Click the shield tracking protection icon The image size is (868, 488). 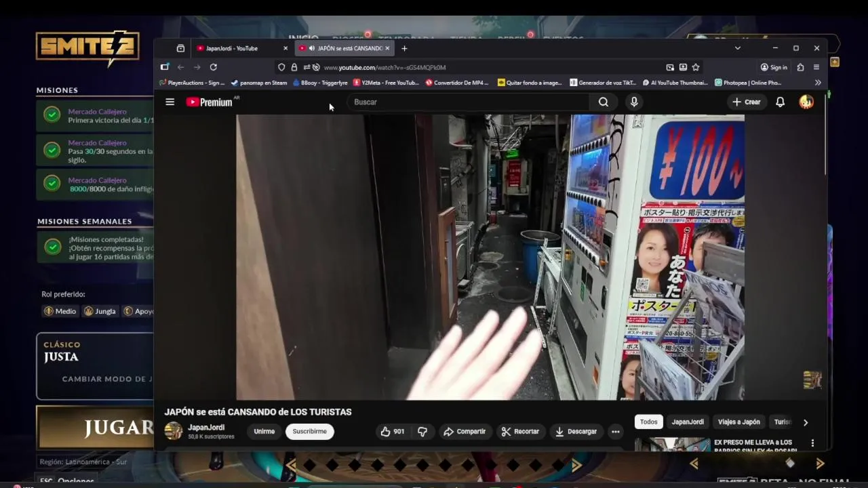click(281, 67)
